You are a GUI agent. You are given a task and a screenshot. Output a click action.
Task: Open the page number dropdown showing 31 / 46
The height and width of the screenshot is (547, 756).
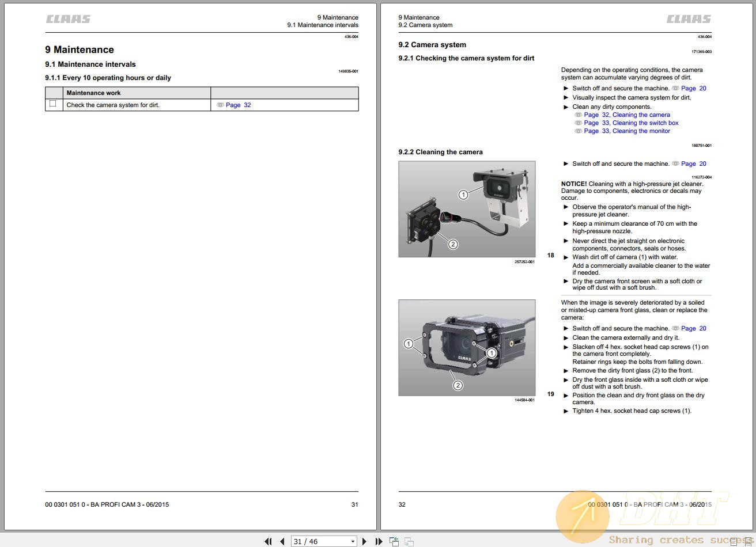tap(353, 541)
